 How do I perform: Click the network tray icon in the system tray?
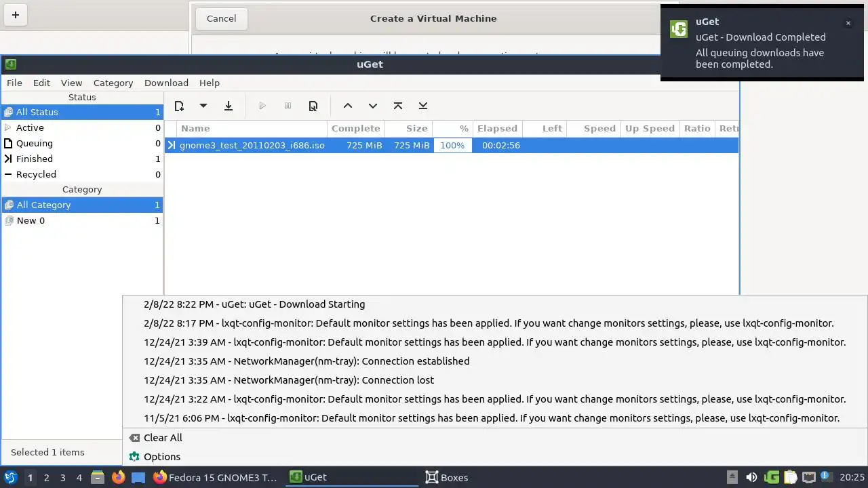click(808, 477)
